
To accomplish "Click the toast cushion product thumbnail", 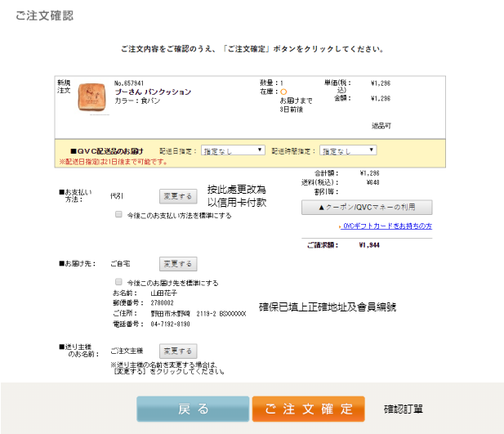I will pyautogui.click(x=93, y=98).
